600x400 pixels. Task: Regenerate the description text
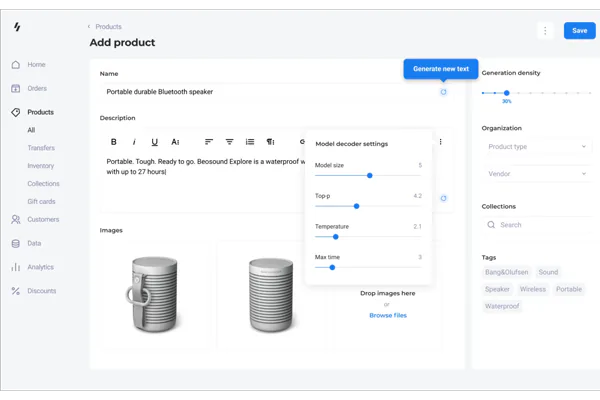(x=443, y=198)
